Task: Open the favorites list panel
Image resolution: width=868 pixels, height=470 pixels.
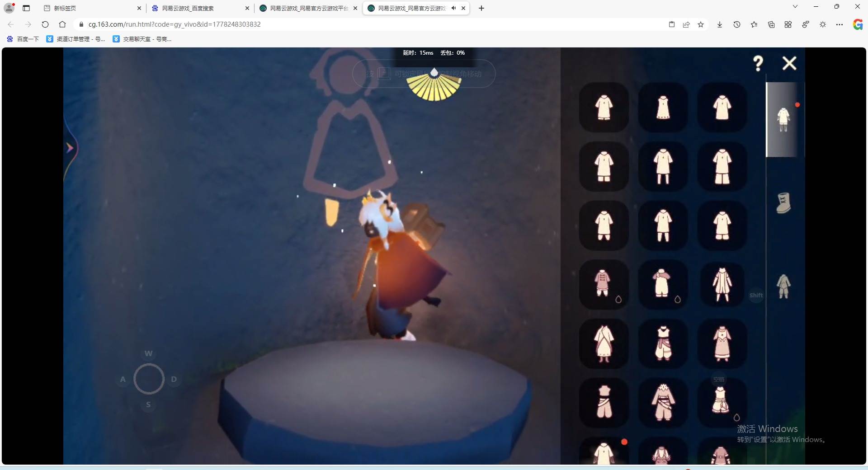Action: (754, 24)
